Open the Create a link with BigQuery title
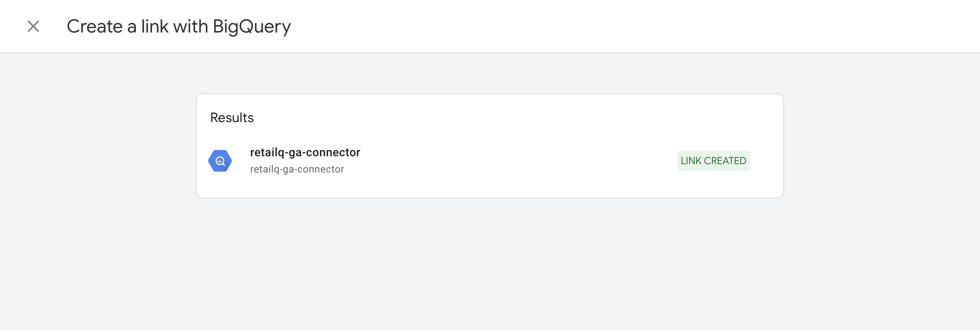Viewport: 980px width, 330px height. [180, 26]
